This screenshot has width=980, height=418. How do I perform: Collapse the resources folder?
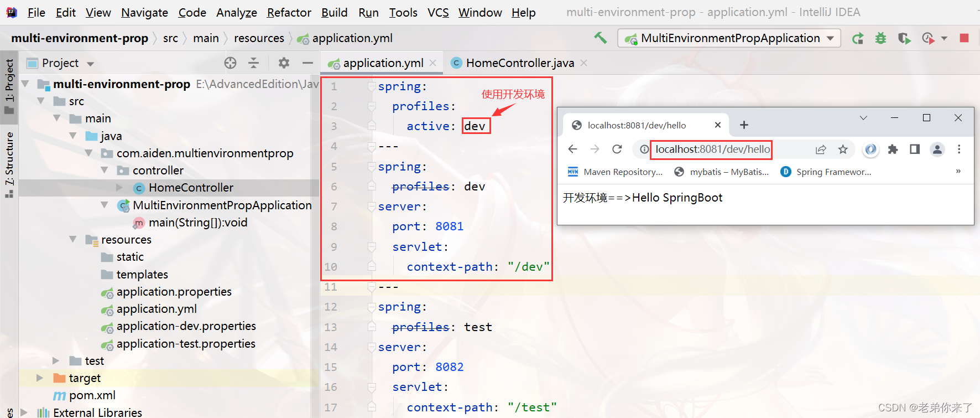pyautogui.click(x=72, y=239)
